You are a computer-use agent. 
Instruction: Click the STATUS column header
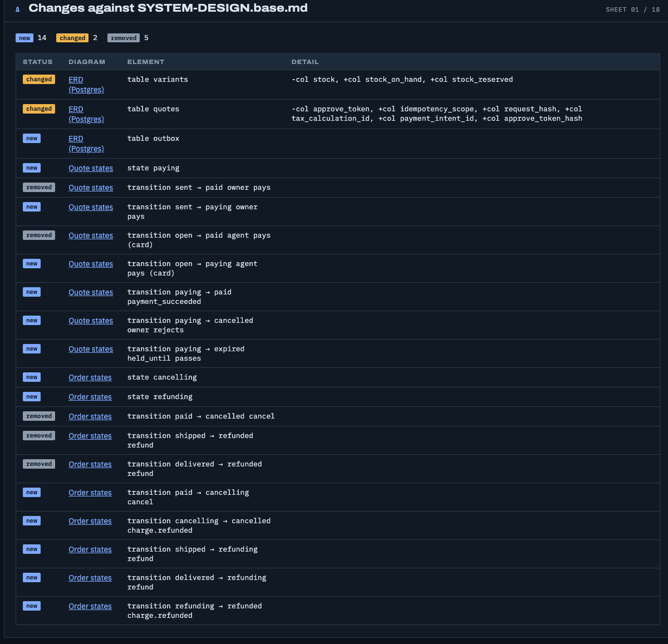(x=38, y=62)
